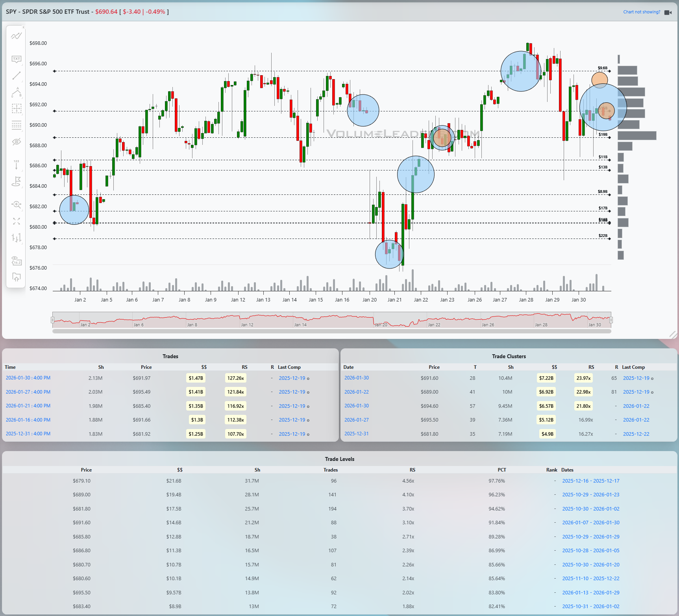Click the video camera icon
Viewport: 679px width, 616px height.
(668, 12)
